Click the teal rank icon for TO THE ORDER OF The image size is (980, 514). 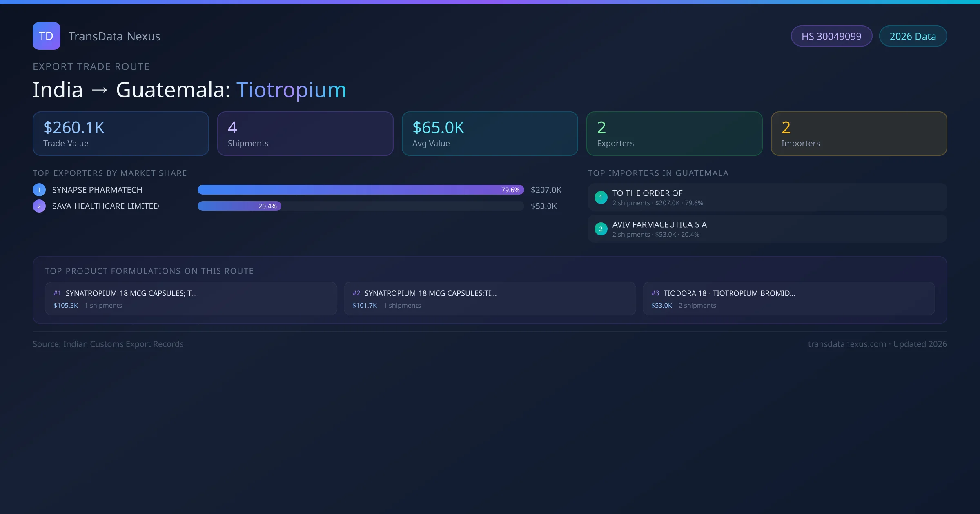(x=601, y=197)
